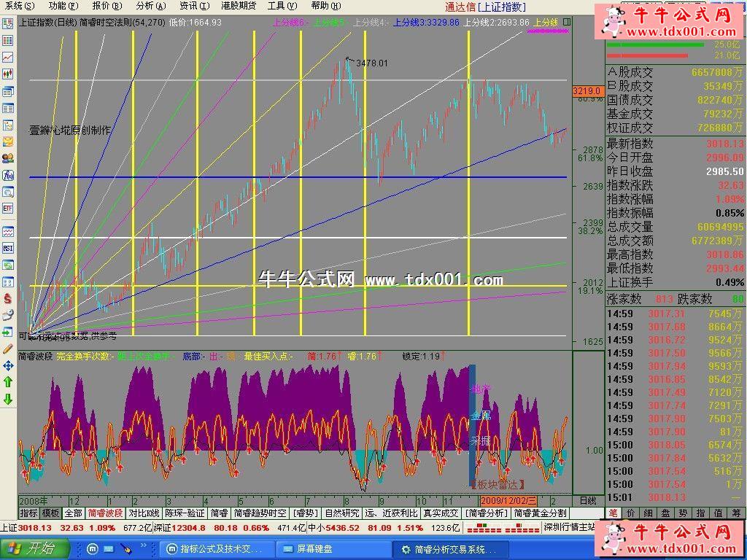The height and width of the screenshot is (560, 747).
Task: Click the green up arrow icon
Action: pos(7,382)
